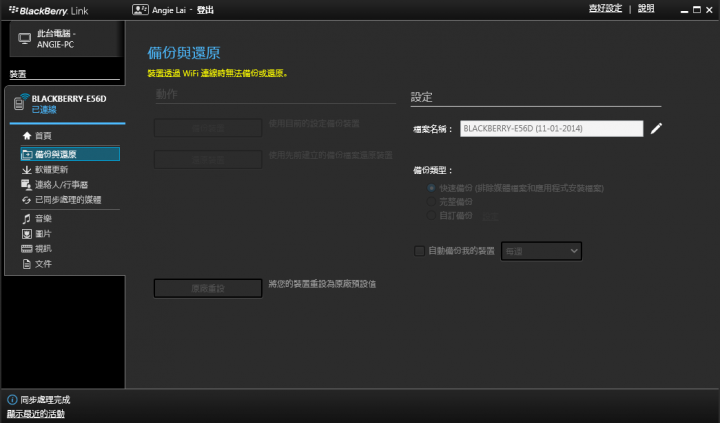
Task: Open 音樂 in the sidebar
Action: coord(43,219)
